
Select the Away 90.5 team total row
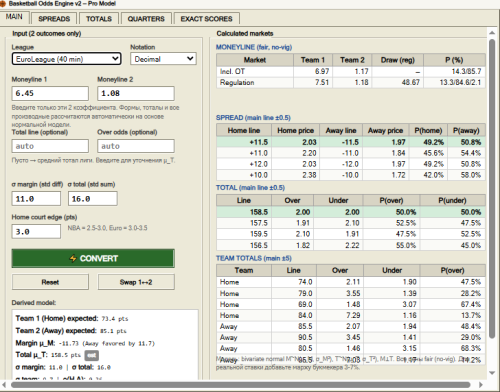pyautogui.click(x=351, y=337)
